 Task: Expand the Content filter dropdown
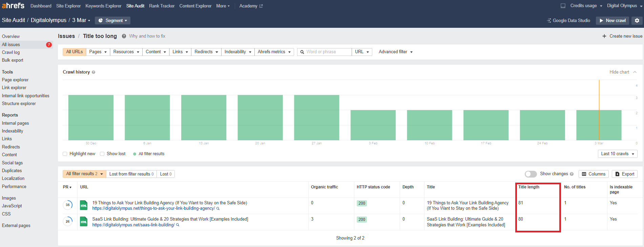point(156,52)
